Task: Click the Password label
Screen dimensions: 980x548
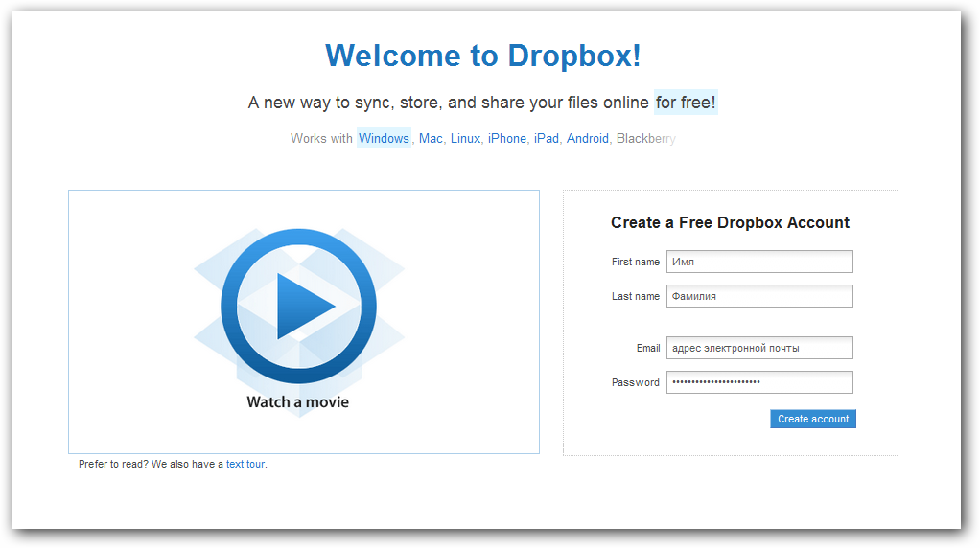Action: coord(636,382)
